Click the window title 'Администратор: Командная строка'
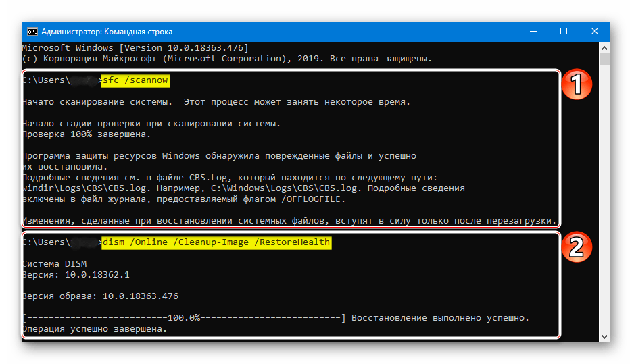 tap(107, 32)
